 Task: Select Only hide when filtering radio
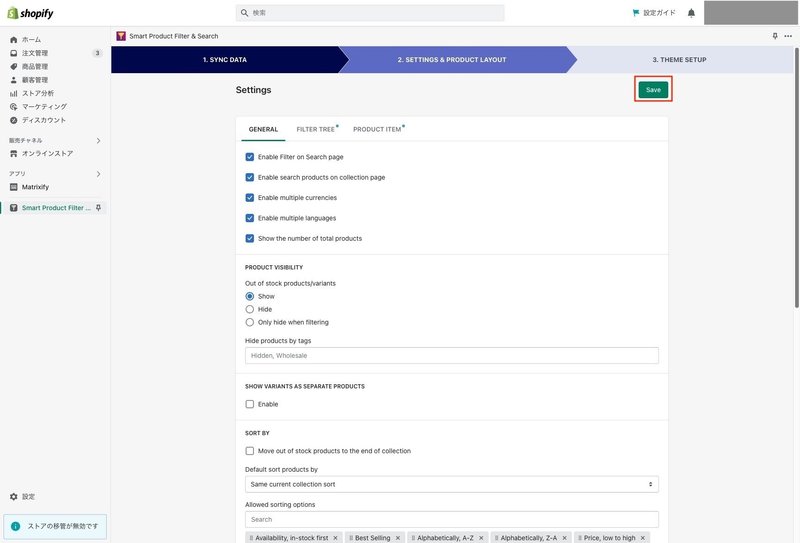tap(249, 322)
